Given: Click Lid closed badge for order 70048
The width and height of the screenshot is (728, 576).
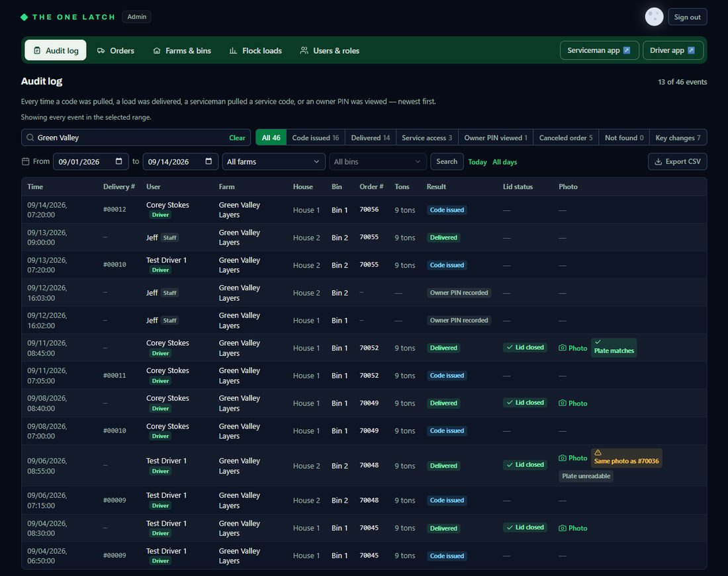Looking at the screenshot, I should coord(525,465).
